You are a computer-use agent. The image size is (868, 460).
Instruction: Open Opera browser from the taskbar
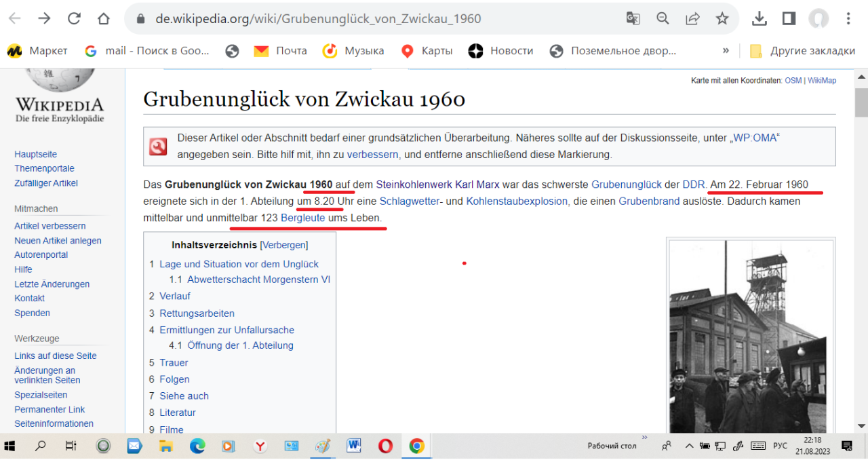coord(385,446)
